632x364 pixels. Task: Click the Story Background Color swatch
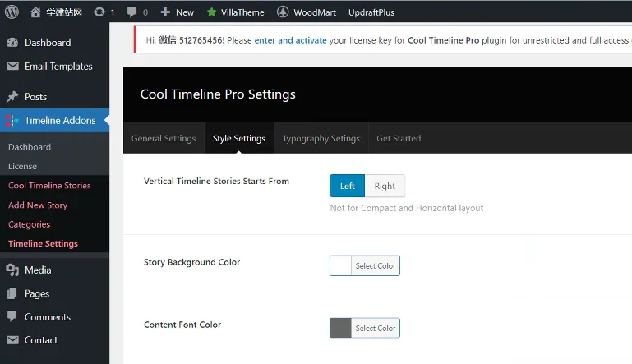click(x=340, y=265)
